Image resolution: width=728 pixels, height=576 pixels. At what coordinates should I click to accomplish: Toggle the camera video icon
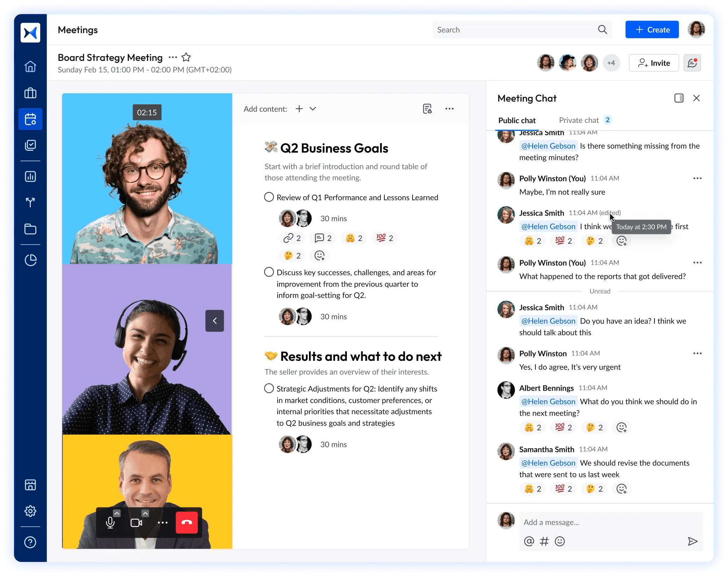[x=136, y=522]
